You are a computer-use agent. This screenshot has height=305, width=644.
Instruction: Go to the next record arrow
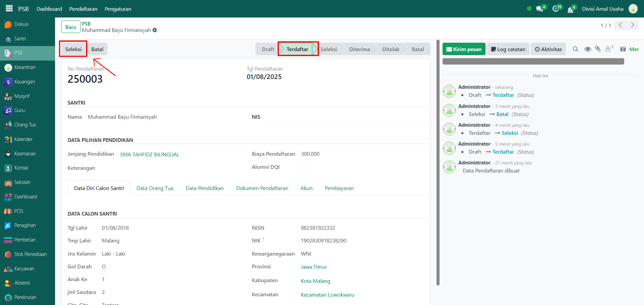point(633,25)
